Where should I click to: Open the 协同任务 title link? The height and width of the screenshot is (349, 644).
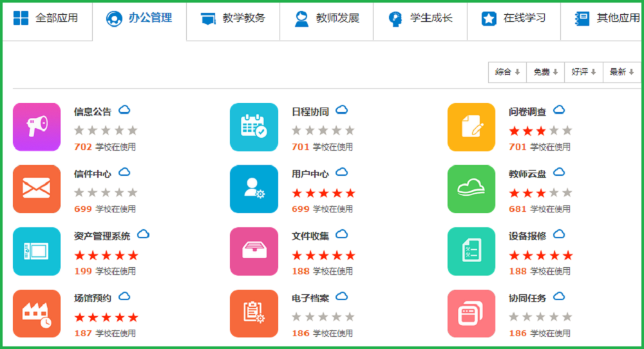click(x=527, y=298)
